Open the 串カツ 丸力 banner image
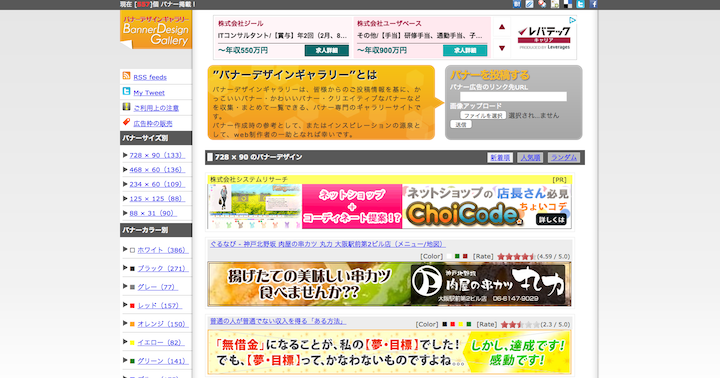Image resolution: width=720 pixels, height=378 pixels. pyautogui.click(x=389, y=284)
